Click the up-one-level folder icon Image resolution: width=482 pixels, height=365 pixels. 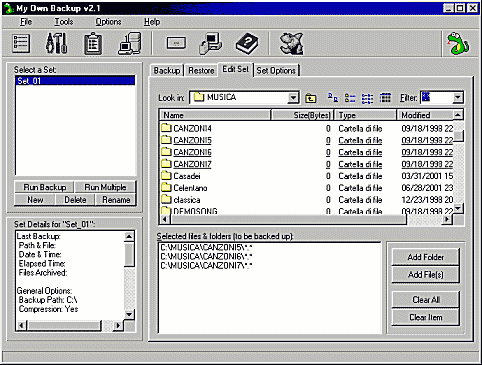click(311, 98)
